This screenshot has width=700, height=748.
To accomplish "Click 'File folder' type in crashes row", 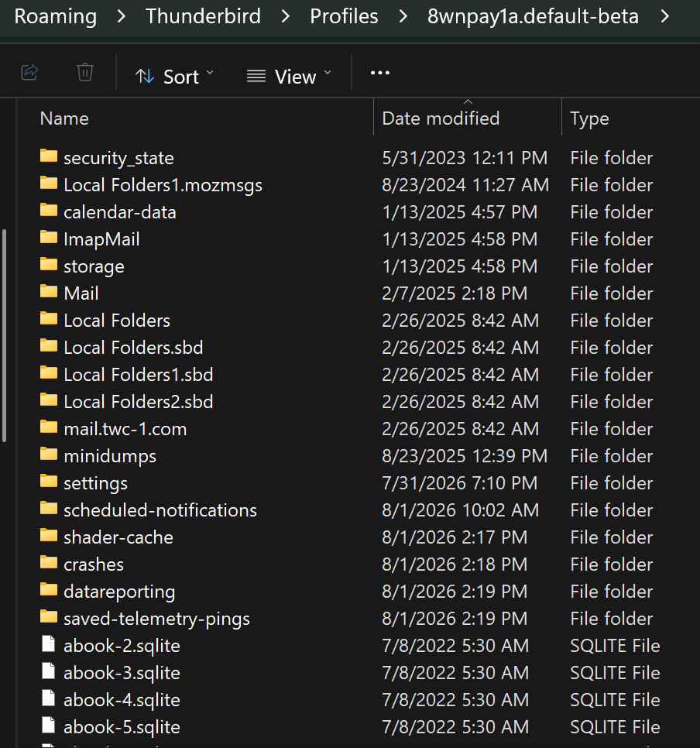I will 611,564.
